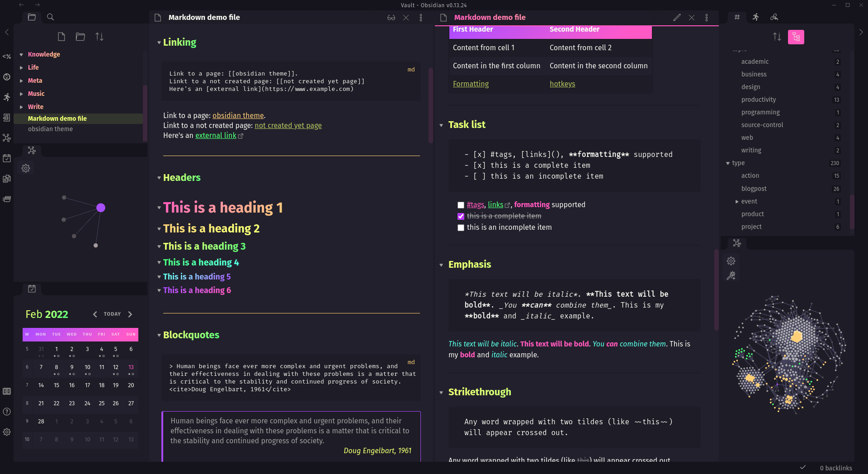Navigate back with the top-left arrow

(x=21, y=5)
